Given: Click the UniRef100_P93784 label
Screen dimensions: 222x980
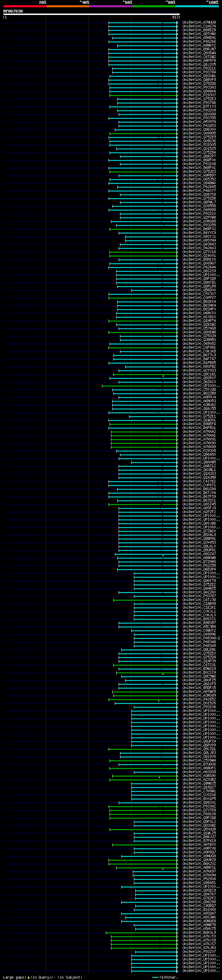Looking at the screenshot, I should (199, 72).
